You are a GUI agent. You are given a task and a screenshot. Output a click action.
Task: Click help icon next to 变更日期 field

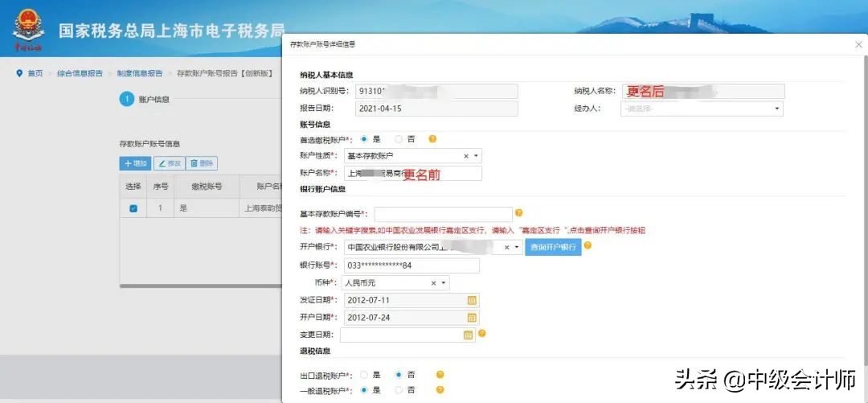point(482,333)
